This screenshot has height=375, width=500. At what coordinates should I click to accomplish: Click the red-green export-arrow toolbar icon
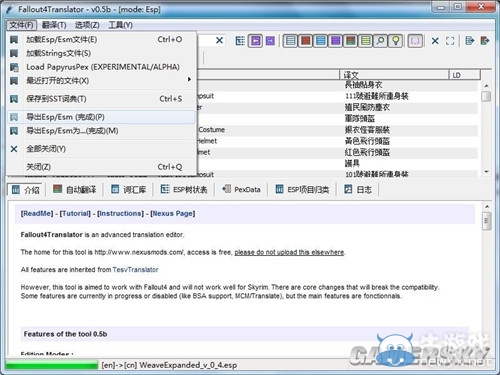pos(485,41)
